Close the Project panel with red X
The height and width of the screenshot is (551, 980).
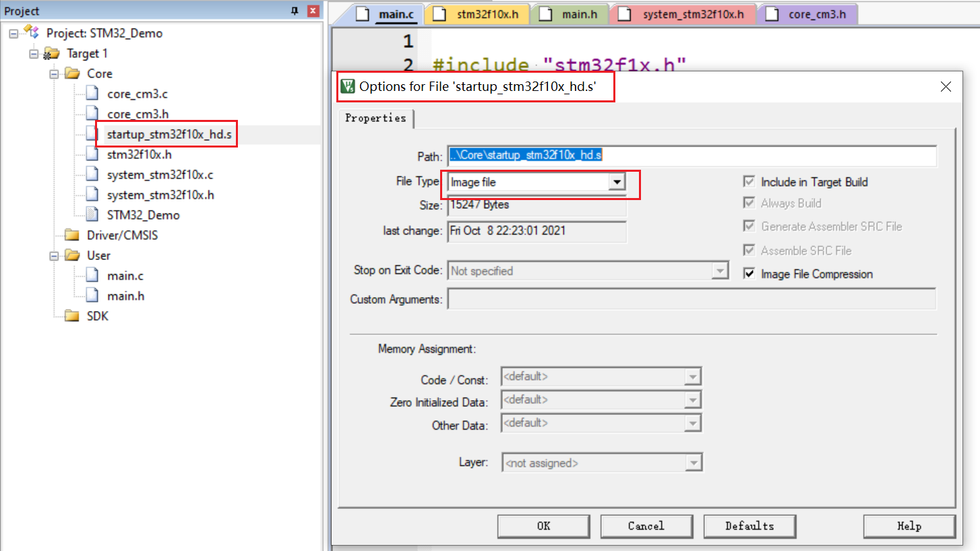tap(312, 11)
